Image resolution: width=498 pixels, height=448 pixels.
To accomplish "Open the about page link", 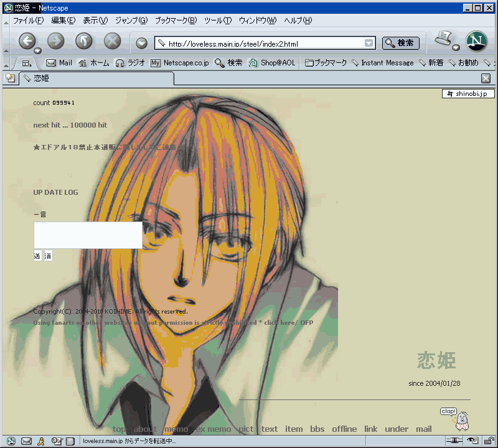I will click(145, 429).
